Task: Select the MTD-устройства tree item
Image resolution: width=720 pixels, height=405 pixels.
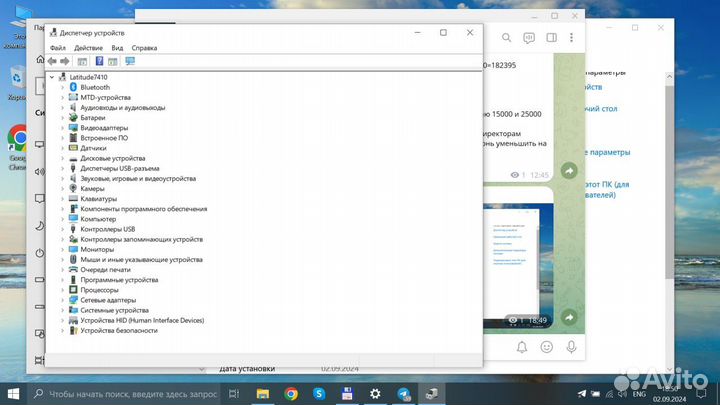Action: (x=106, y=97)
